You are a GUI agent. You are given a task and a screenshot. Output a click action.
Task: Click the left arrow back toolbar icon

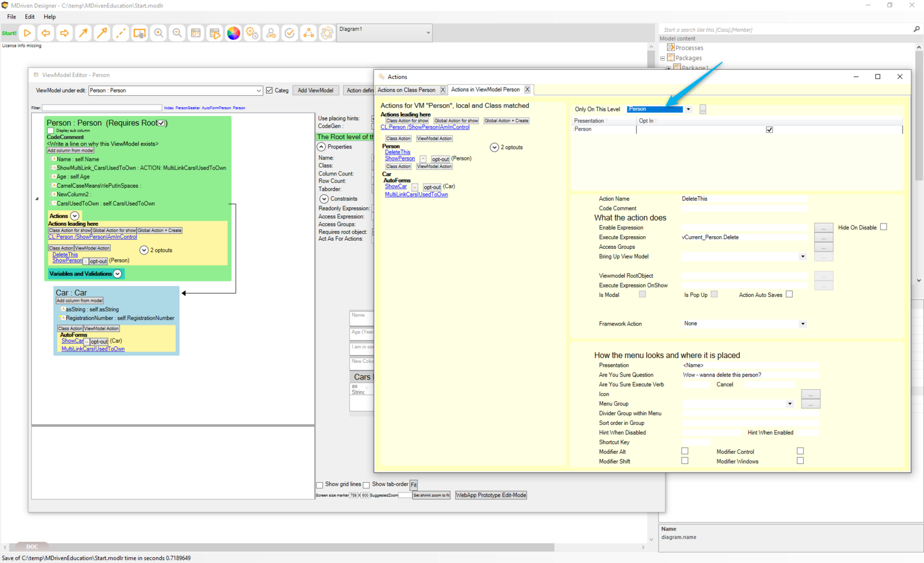(x=46, y=33)
